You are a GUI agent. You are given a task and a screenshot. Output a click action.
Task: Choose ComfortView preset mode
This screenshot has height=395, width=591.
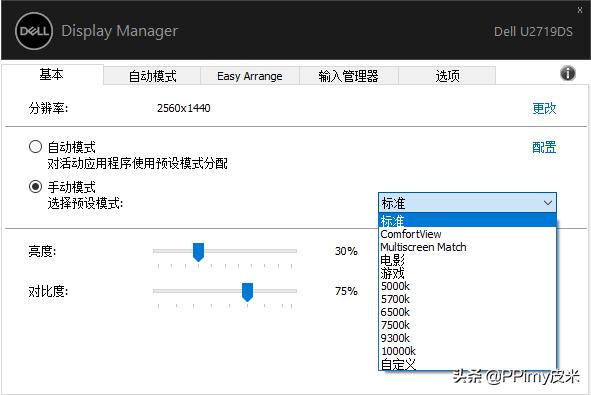pyautogui.click(x=467, y=234)
